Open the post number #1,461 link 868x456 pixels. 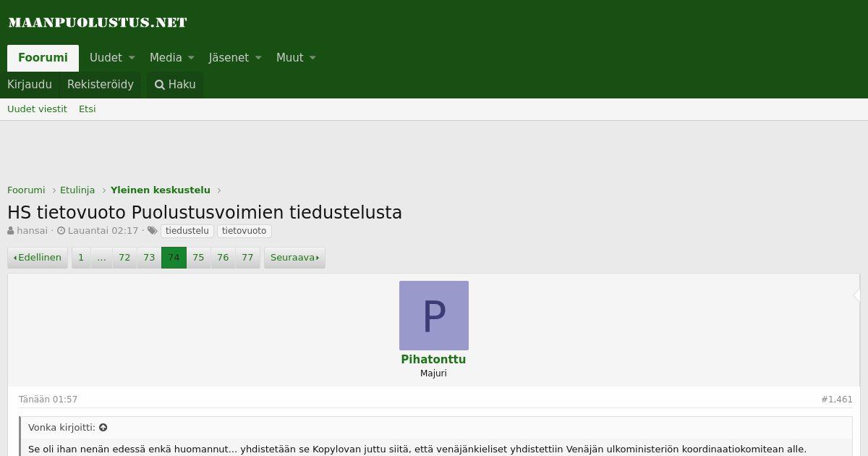tap(837, 400)
